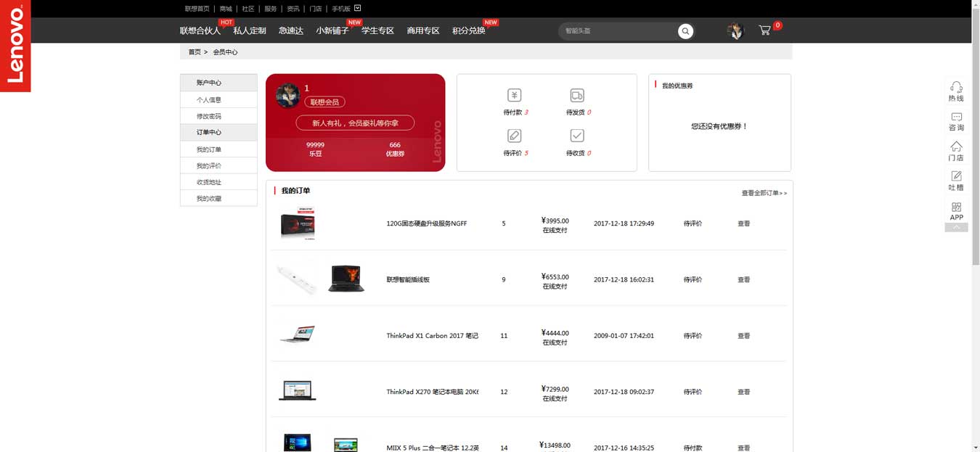Click the 待发货 truck icon
Screen dimensions: 980x452
[577, 95]
